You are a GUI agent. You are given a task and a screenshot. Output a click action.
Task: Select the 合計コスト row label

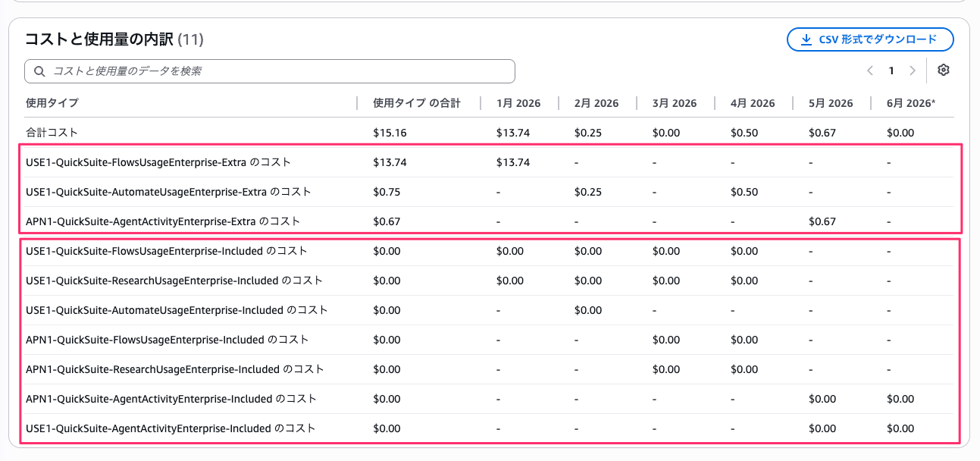[x=52, y=133]
